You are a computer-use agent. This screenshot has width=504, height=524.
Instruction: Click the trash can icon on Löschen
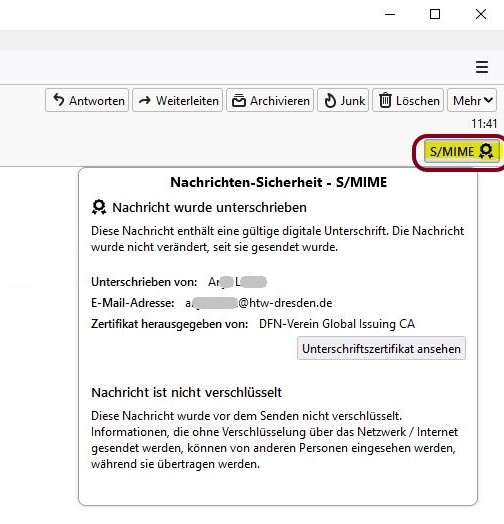point(385,100)
